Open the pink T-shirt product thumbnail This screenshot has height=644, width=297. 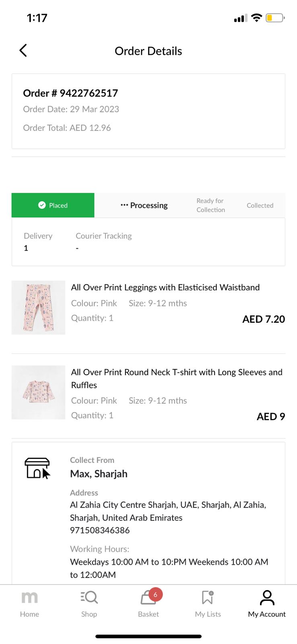tap(38, 392)
